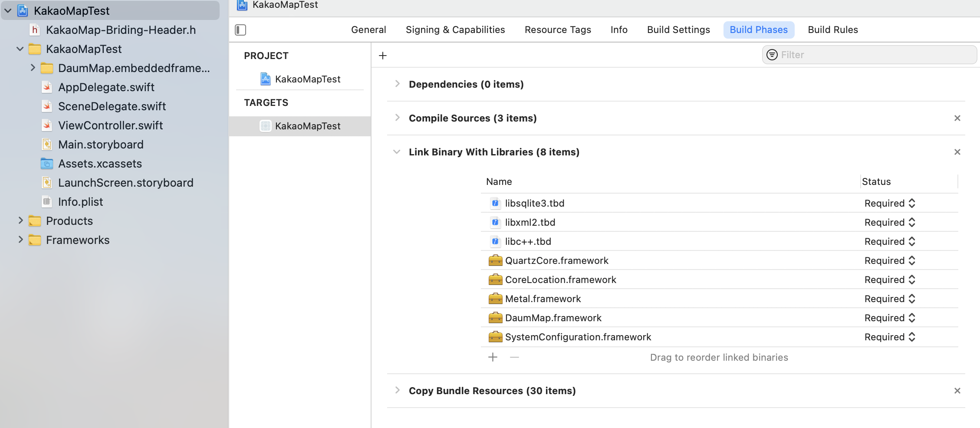
Task: Click the KakaoMapTest group folder icon
Action: tap(35, 49)
